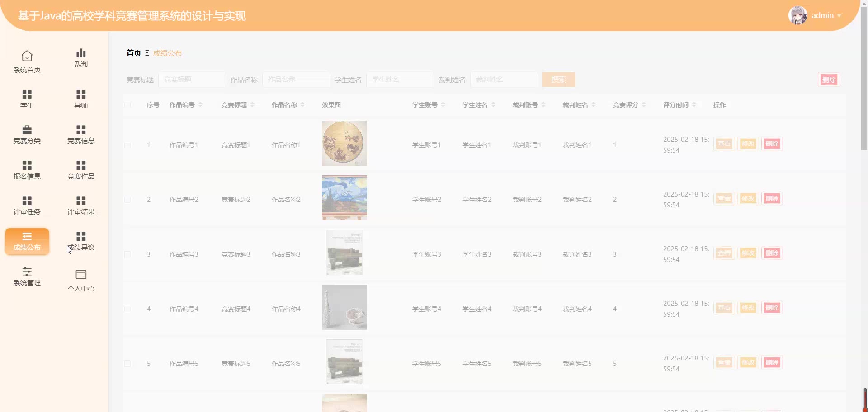This screenshot has width=868, height=412.
Task: Open the 系统首页 home icon
Action: click(27, 56)
